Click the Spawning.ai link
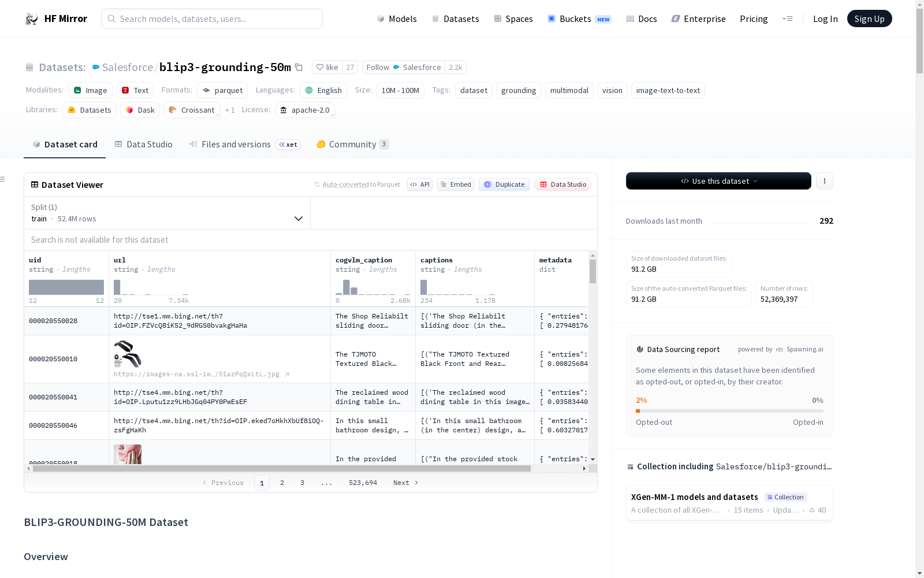This screenshot has height=578, width=924. (800, 349)
